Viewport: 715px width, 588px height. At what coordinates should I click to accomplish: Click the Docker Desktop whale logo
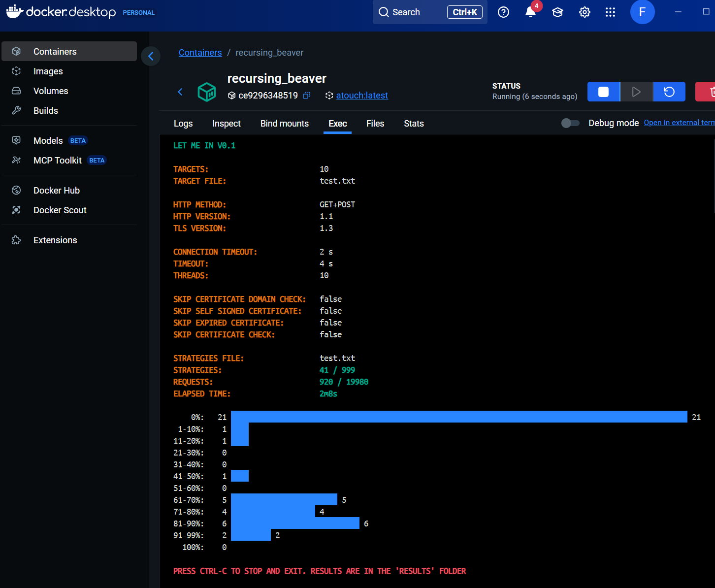click(x=15, y=11)
